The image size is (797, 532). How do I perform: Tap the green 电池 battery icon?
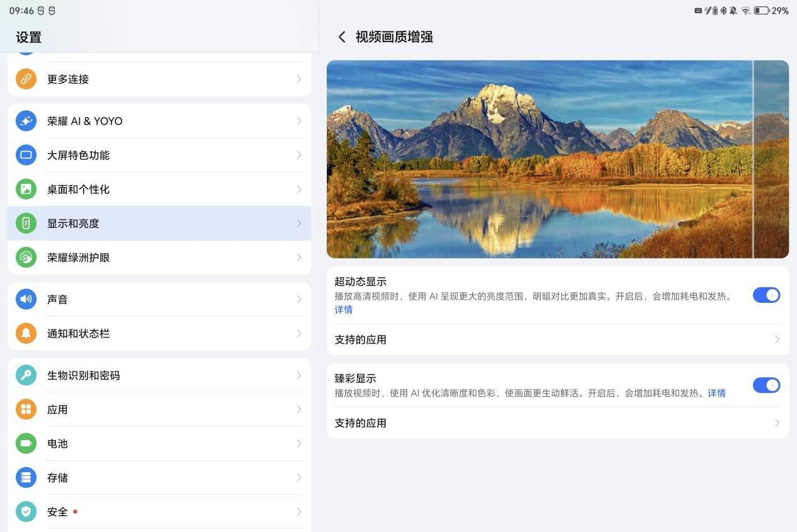tap(26, 443)
